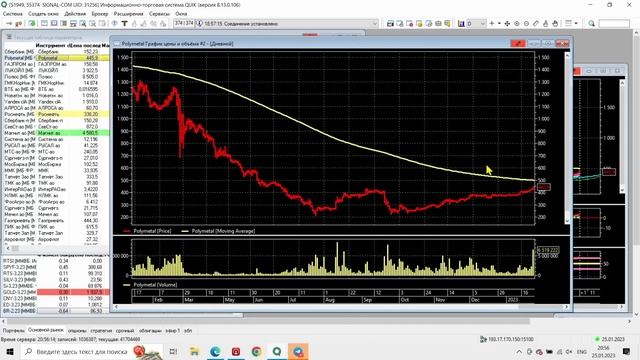Viewport: 640px width, 360px height.
Task: Select the red GOLD-3.23 futures row
Action: coord(56,292)
